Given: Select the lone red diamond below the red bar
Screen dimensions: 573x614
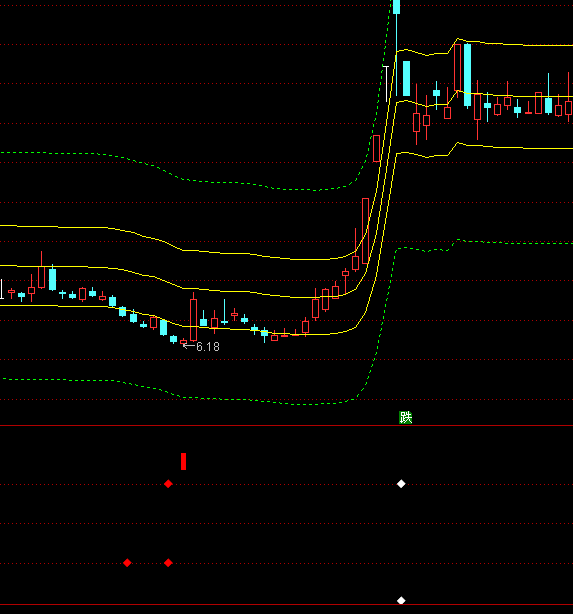Looking at the screenshot, I should click(168, 484).
